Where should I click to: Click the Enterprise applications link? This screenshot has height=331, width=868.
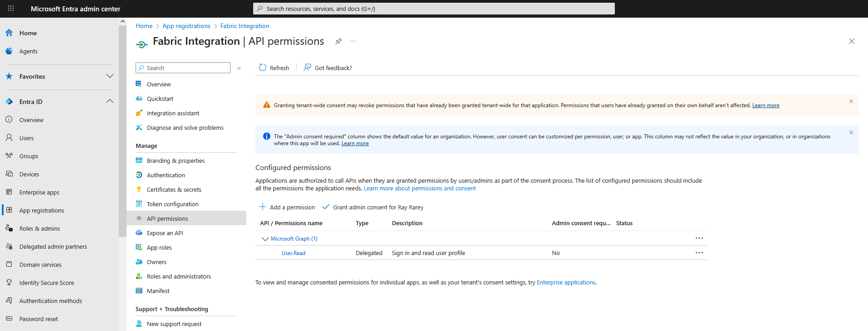(x=566, y=283)
